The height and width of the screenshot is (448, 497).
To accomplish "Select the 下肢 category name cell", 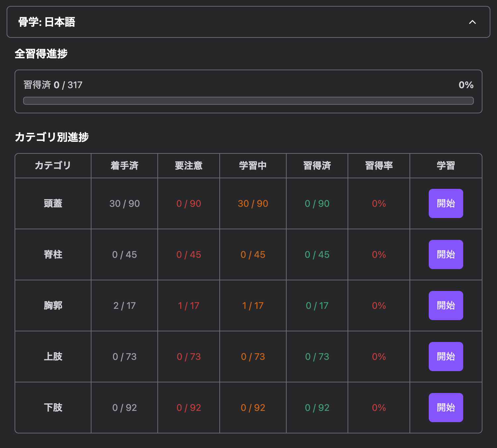I will pyautogui.click(x=53, y=408).
